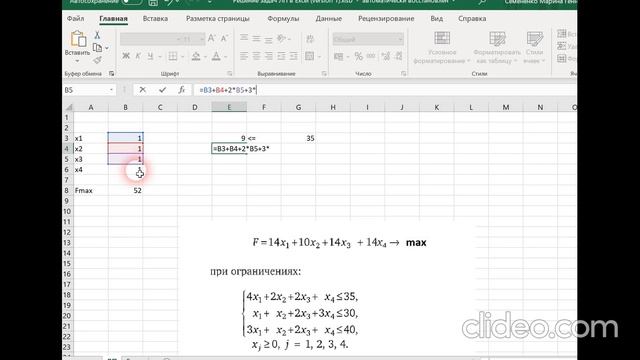Click the wrap text icon
This screenshot has height=360, width=640.
point(310,39)
